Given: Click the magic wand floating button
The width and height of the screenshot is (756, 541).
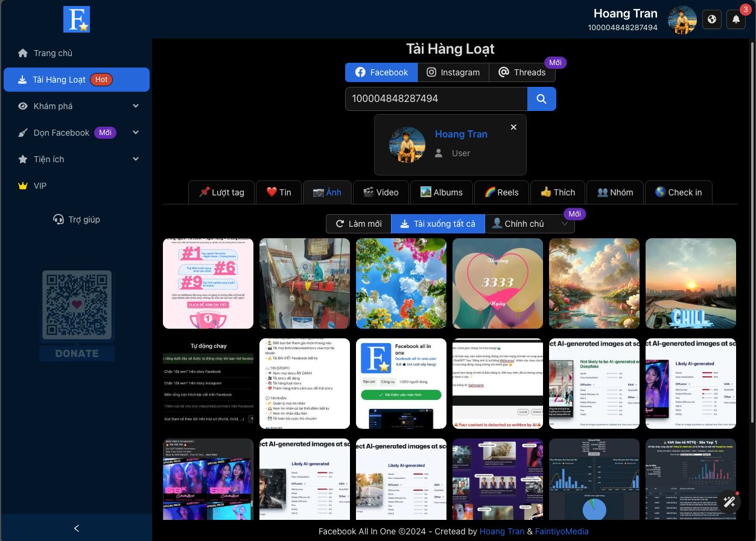Looking at the screenshot, I should coord(729,502).
